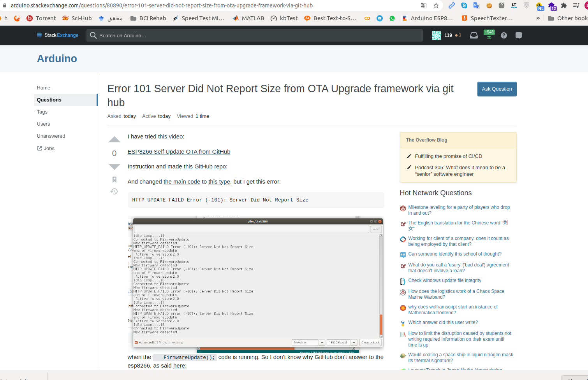The image size is (588, 380).
Task: Open the WhatsApp bookmark icon
Action: tap(392, 18)
